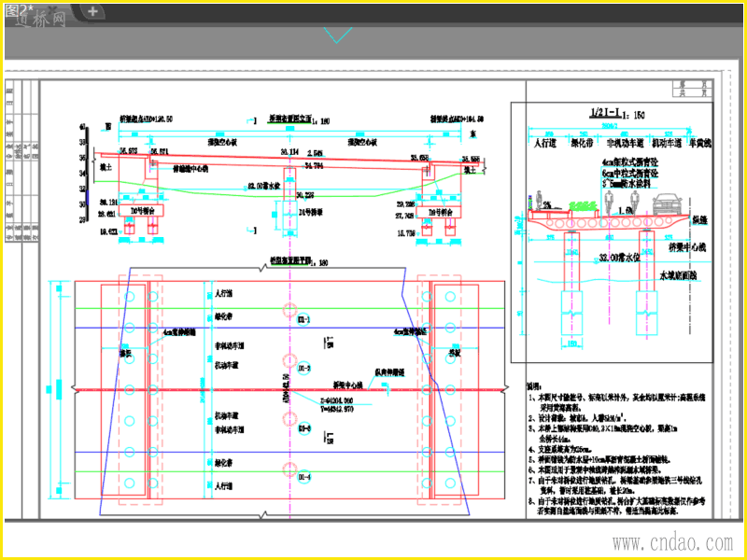Select the 水域底面线 label in the cross-section

click(681, 275)
